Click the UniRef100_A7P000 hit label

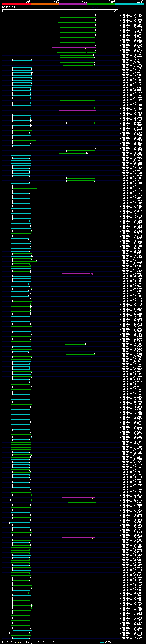click(x=131, y=65)
